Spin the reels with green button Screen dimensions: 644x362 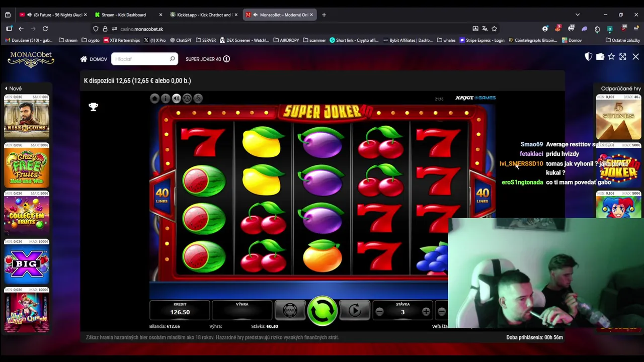(322, 310)
